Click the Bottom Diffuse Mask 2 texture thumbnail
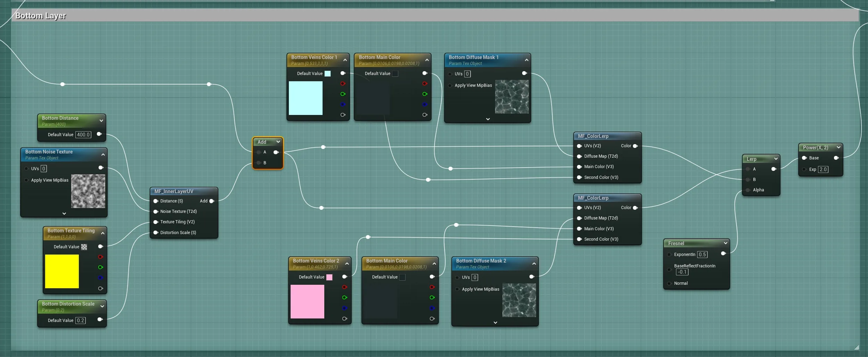 (x=519, y=300)
